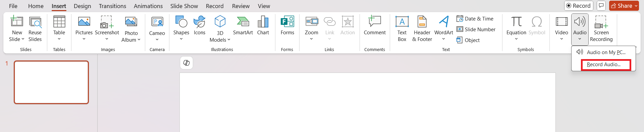Open the File tab
Image resolution: width=644 pixels, height=132 pixels.
(13, 6)
